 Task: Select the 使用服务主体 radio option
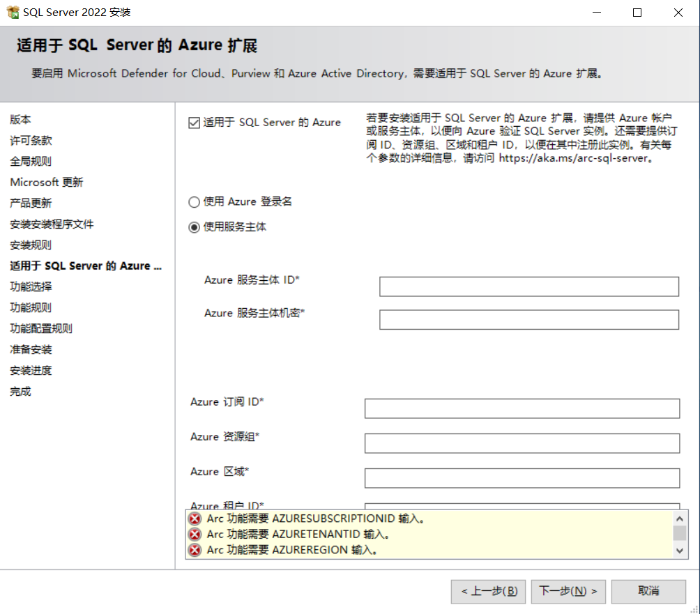pos(194,227)
